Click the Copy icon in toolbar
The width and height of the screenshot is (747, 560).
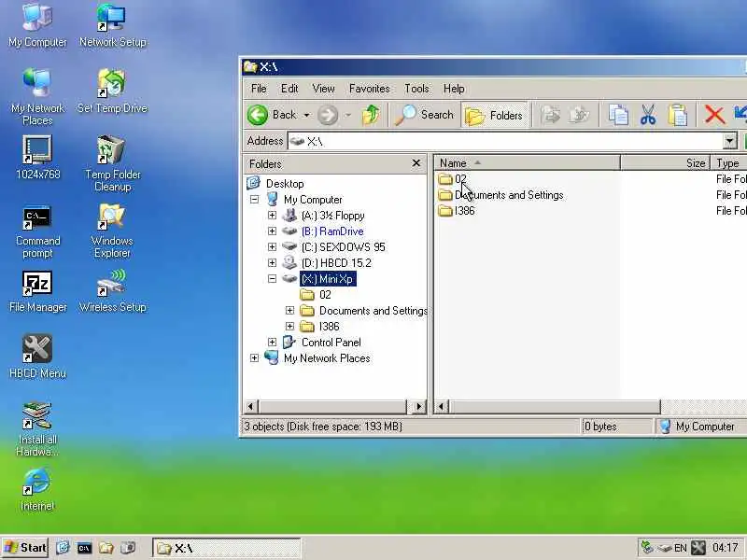click(x=618, y=115)
